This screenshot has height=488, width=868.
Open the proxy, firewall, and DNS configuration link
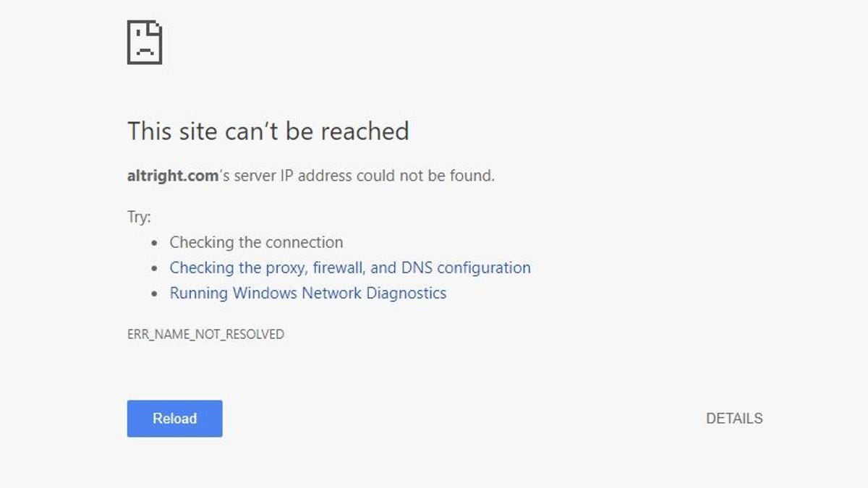click(349, 268)
